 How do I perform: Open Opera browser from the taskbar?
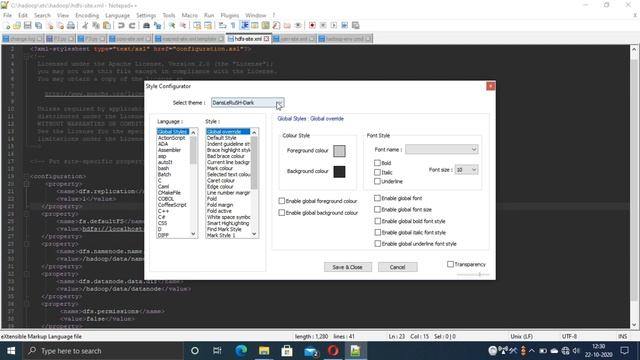point(333,351)
